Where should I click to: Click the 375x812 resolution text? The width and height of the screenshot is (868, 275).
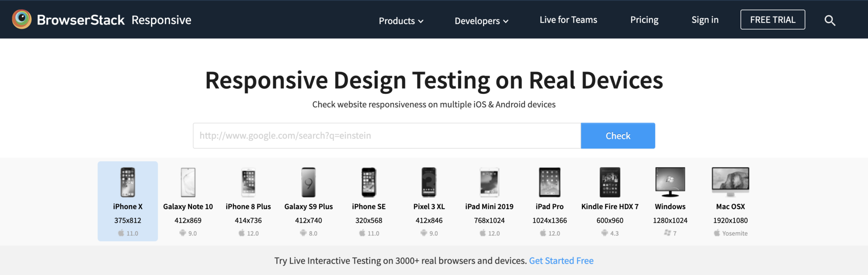(128, 220)
